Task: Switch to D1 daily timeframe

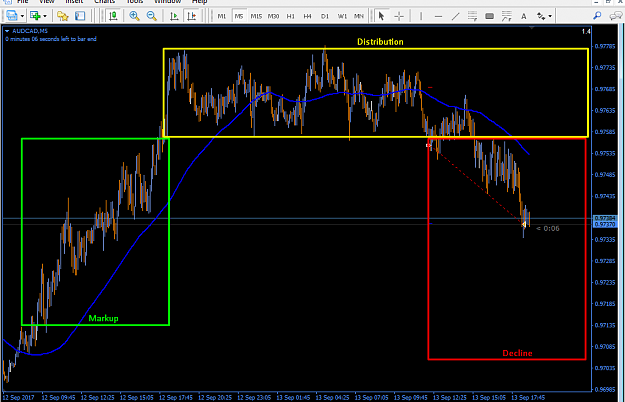Action: (x=325, y=16)
